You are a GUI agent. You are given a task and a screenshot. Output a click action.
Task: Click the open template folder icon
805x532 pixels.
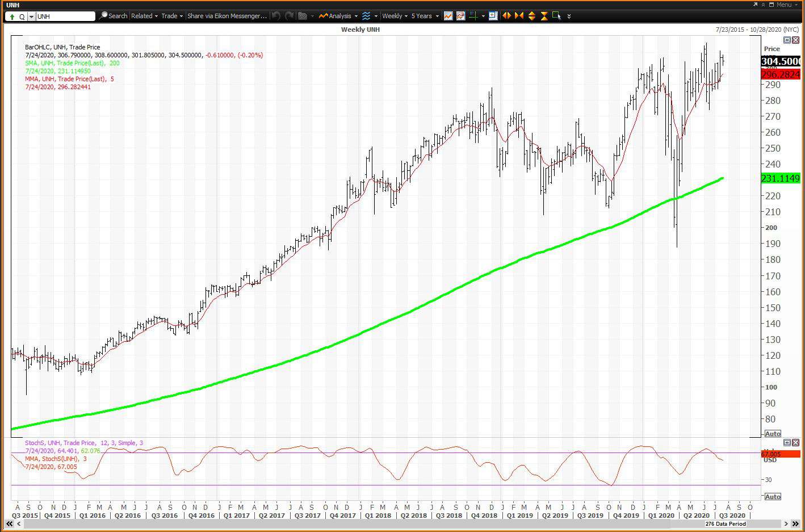point(303,16)
